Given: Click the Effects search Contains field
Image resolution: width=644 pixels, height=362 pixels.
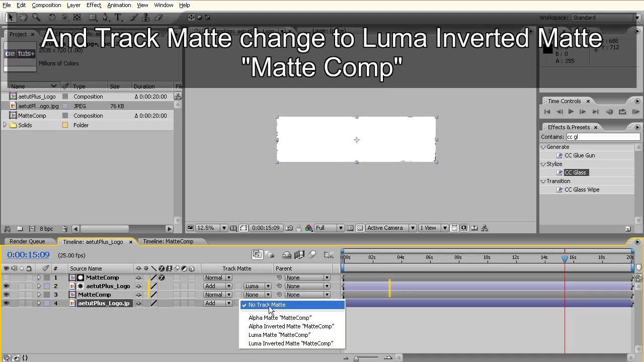Looking at the screenshot, I should (603, 137).
